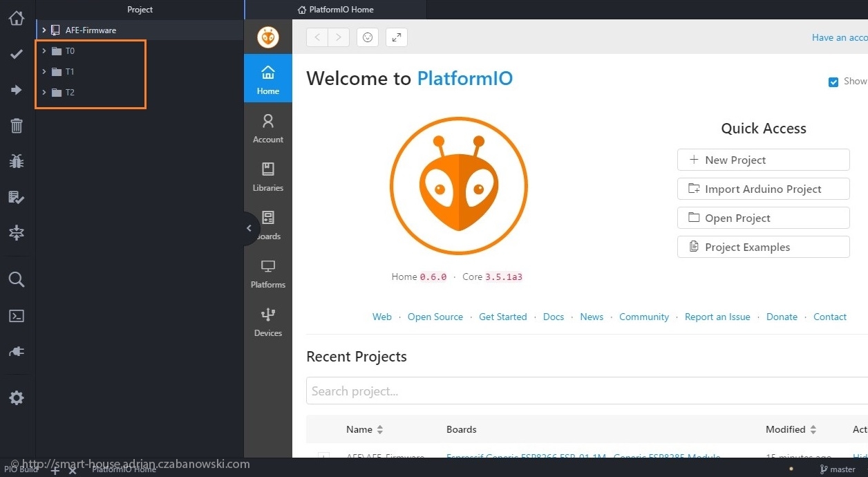Open the Libraries section
868x477 pixels.
tap(268, 177)
